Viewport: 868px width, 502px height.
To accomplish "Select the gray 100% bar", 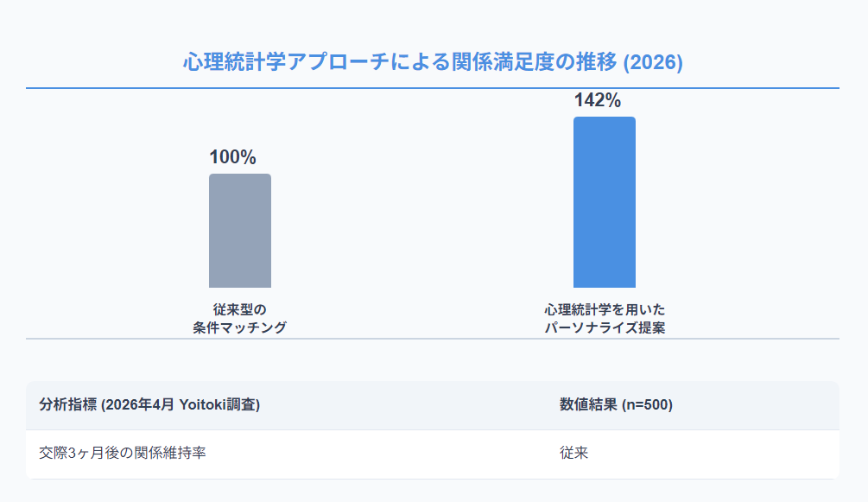I will 239,231.
